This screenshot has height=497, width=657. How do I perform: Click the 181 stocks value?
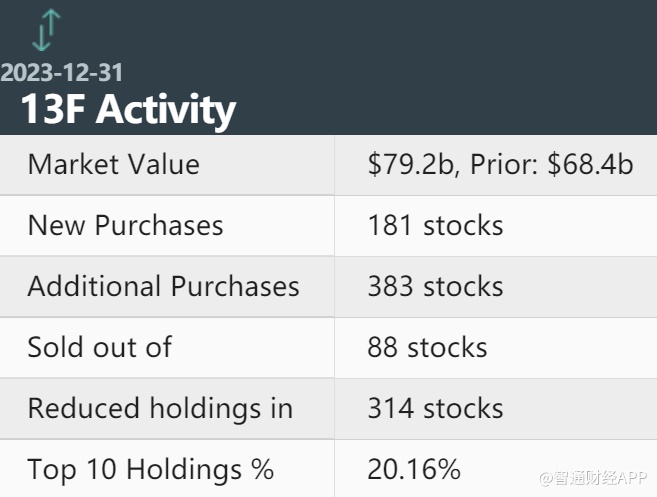click(x=435, y=225)
